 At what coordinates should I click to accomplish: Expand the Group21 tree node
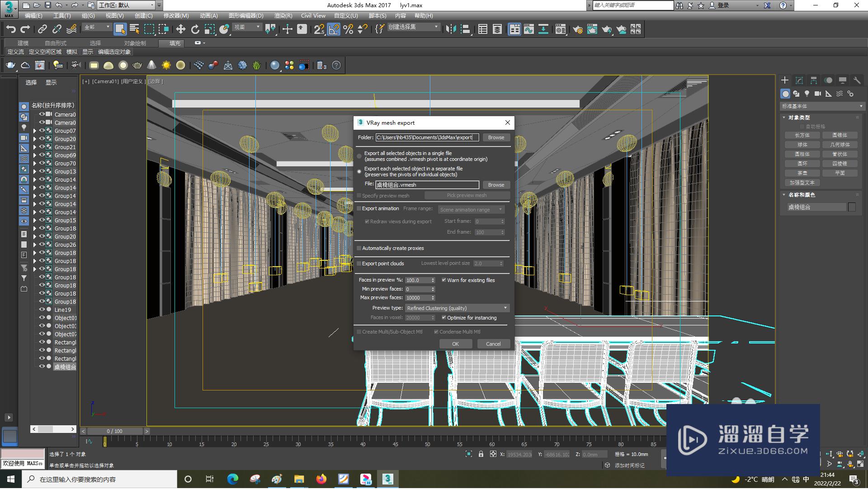(34, 147)
